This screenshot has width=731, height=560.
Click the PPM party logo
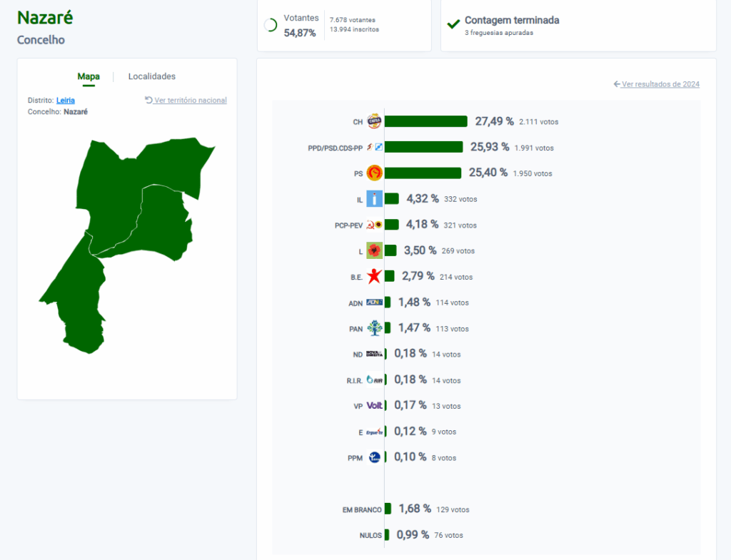pos(374,457)
